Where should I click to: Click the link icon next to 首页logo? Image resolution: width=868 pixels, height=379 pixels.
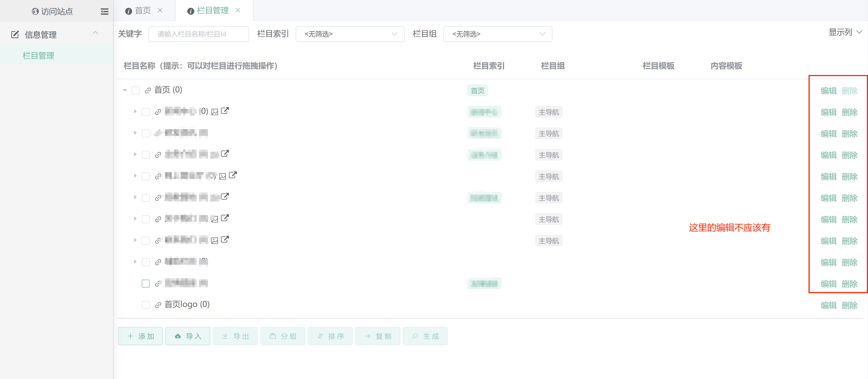[x=158, y=305]
